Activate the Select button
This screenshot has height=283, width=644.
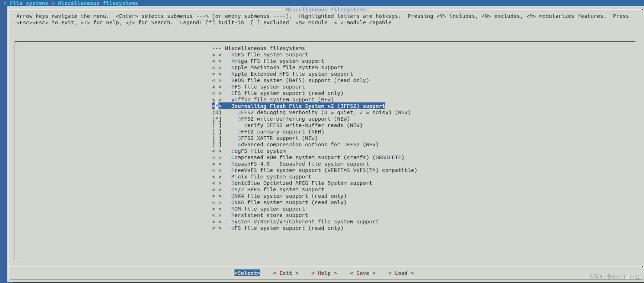point(247,273)
